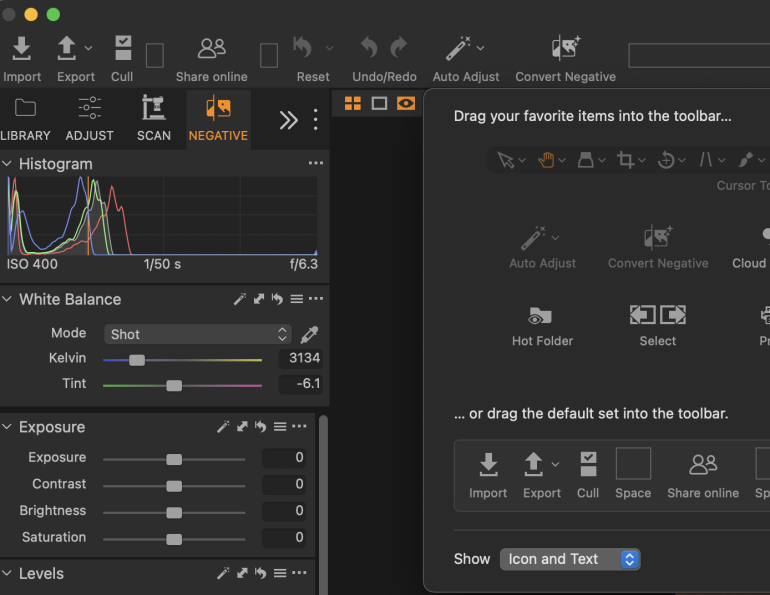Open the Cull tool in toolbar
Viewport: 770px width, 595px height.
tap(123, 48)
